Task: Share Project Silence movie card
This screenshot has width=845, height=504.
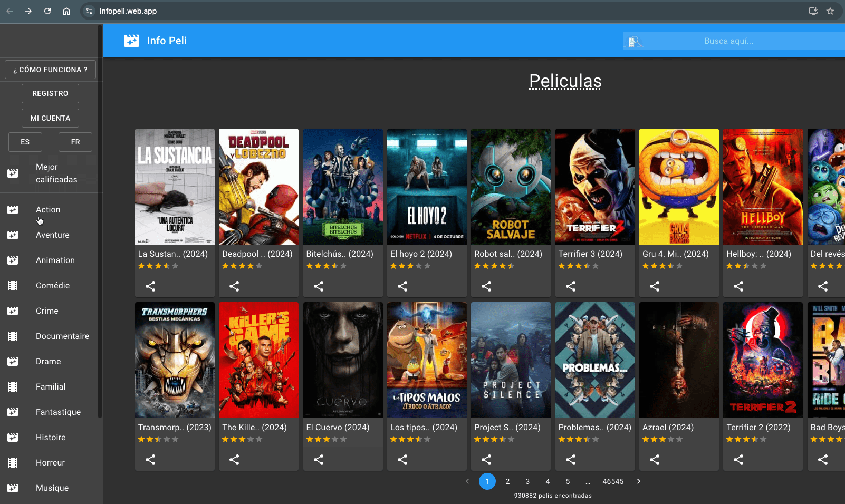Action: (x=486, y=460)
